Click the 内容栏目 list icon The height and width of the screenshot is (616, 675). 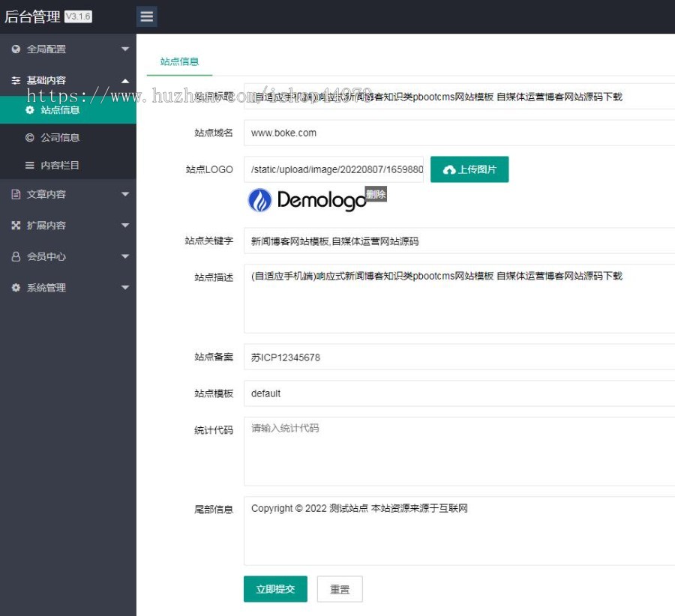(x=30, y=165)
